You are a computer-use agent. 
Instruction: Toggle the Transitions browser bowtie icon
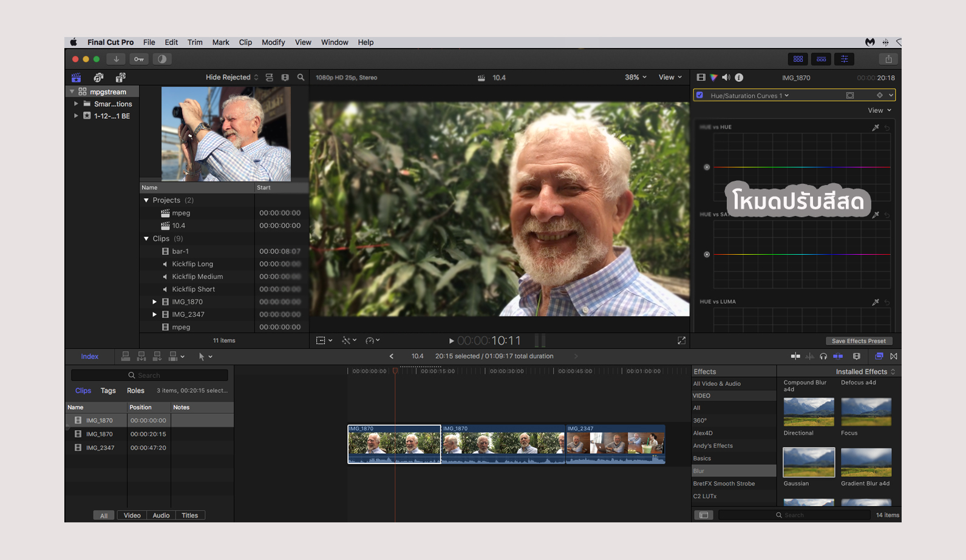point(894,356)
